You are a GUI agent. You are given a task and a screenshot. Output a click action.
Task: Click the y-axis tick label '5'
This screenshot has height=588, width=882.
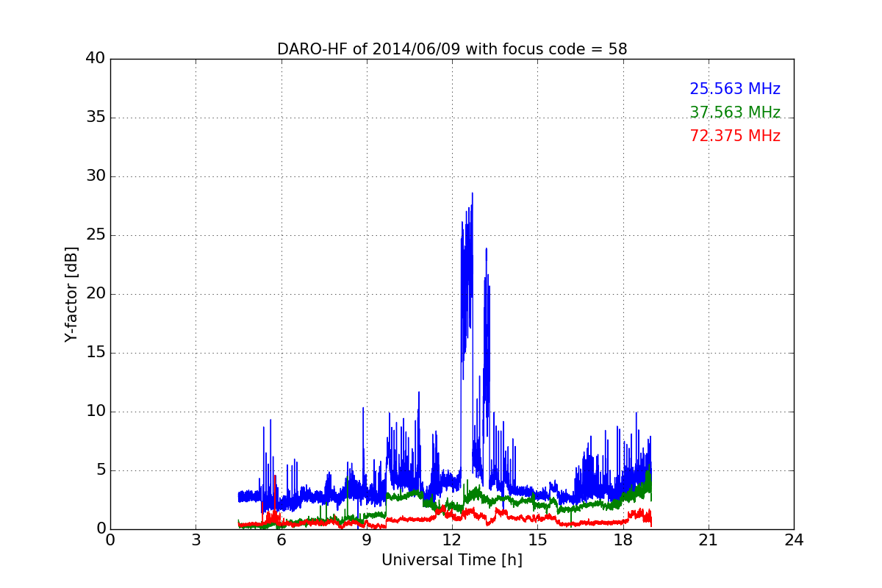(101, 470)
